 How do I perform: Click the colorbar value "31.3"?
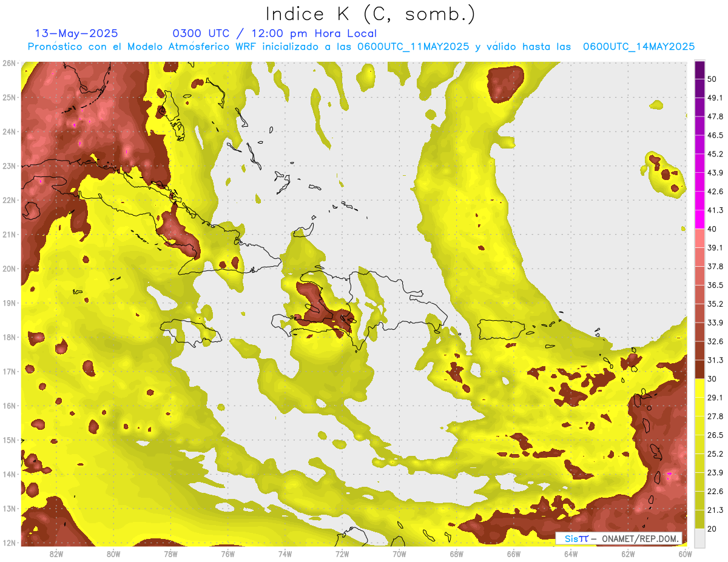[x=715, y=360]
